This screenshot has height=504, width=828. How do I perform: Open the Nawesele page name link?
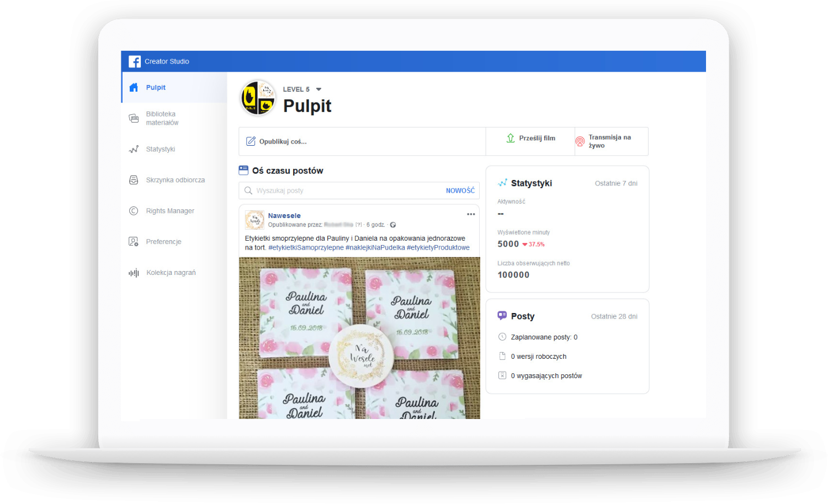(284, 215)
